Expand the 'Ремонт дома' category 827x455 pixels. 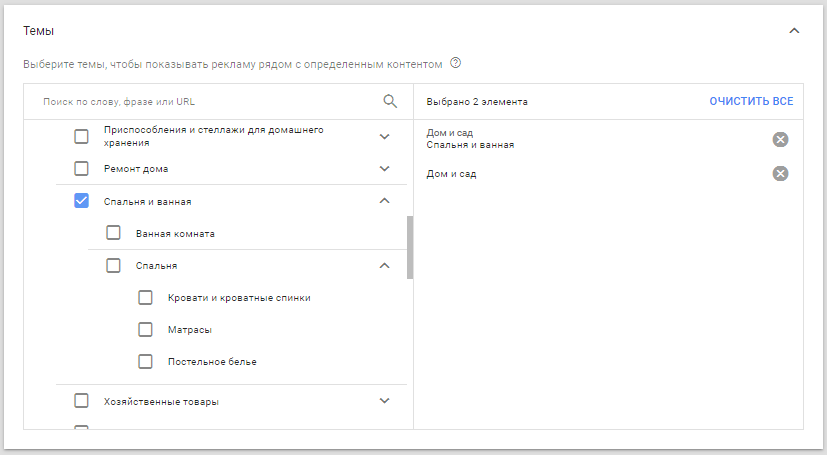[384, 168]
